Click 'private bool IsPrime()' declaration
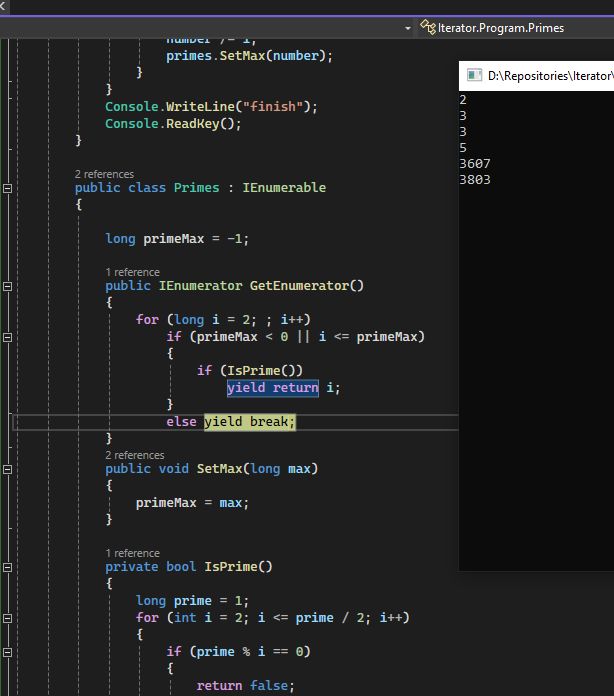Image resolution: width=614 pixels, height=696 pixels. coord(189,567)
